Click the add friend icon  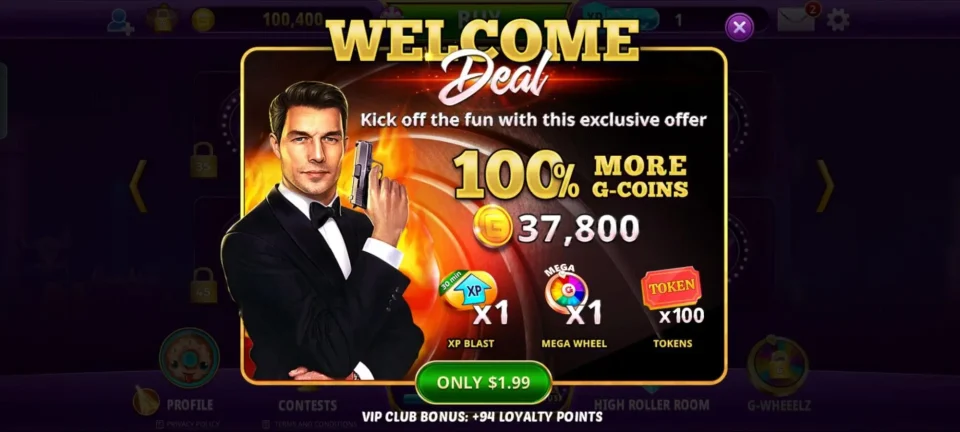(x=120, y=21)
